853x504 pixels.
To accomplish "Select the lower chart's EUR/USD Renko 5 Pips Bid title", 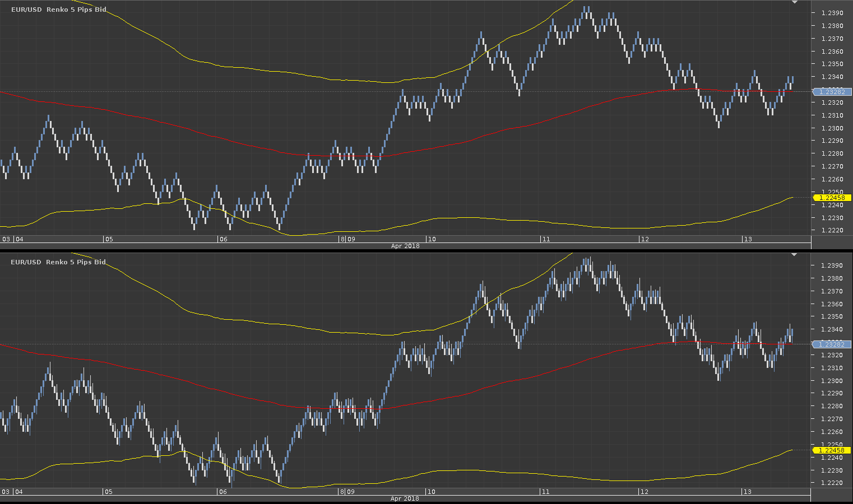I will [59, 262].
